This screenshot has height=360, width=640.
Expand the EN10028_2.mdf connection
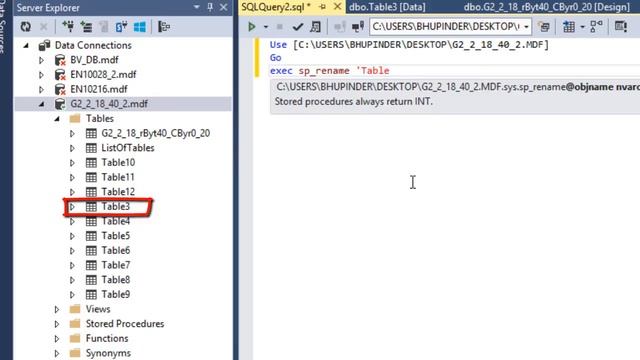point(41,75)
